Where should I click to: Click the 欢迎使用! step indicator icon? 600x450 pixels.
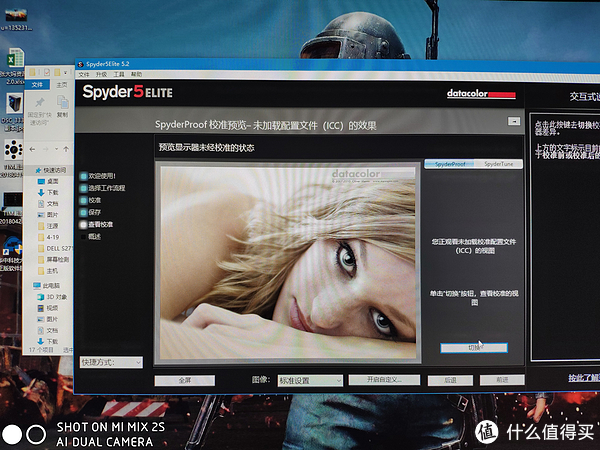tap(83, 176)
